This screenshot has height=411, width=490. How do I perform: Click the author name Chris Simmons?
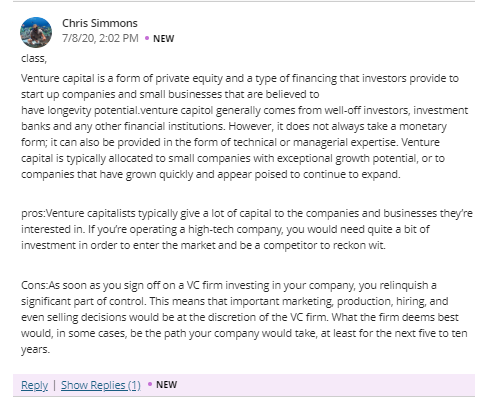click(x=100, y=23)
